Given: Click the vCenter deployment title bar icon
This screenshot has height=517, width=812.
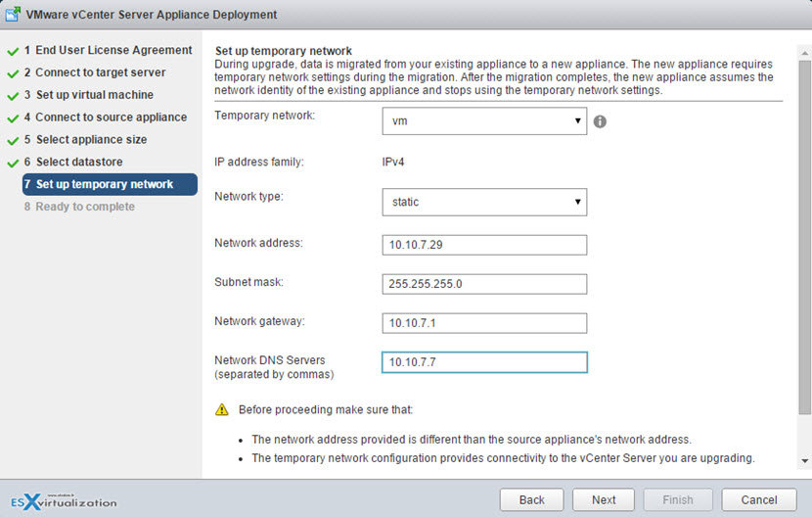Looking at the screenshot, I should (x=13, y=15).
